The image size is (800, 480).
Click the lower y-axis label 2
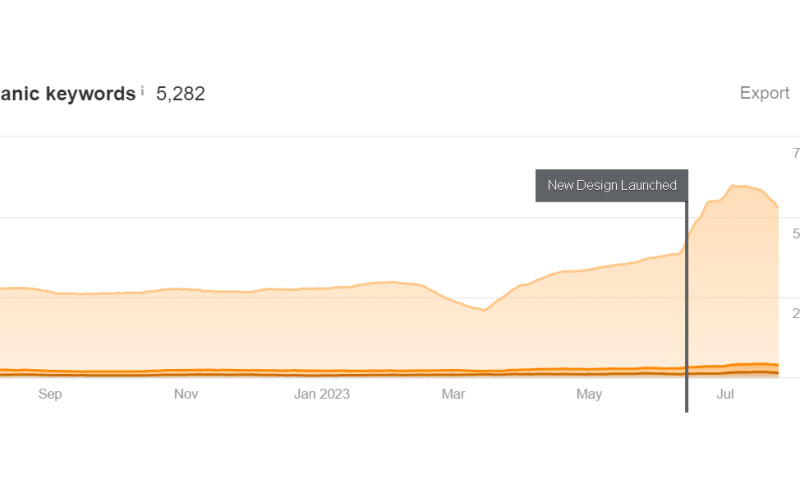point(796,314)
